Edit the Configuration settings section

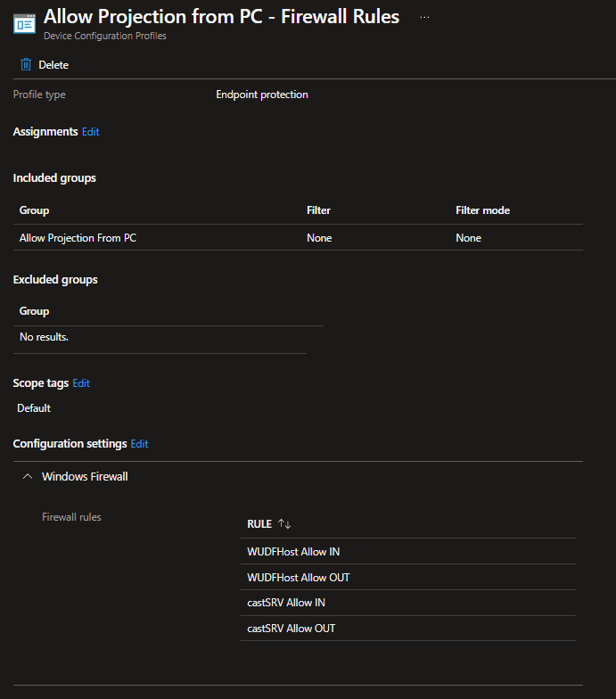139,444
